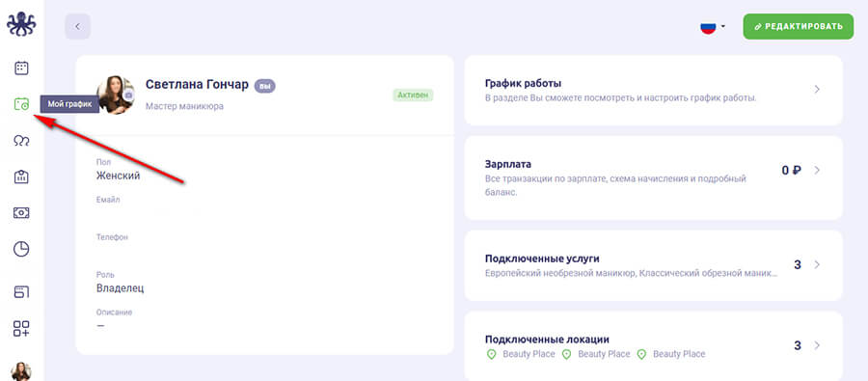The width and height of the screenshot is (868, 381).
Task: Expand Подключенные услуги chevron arrow
Action: point(817,264)
